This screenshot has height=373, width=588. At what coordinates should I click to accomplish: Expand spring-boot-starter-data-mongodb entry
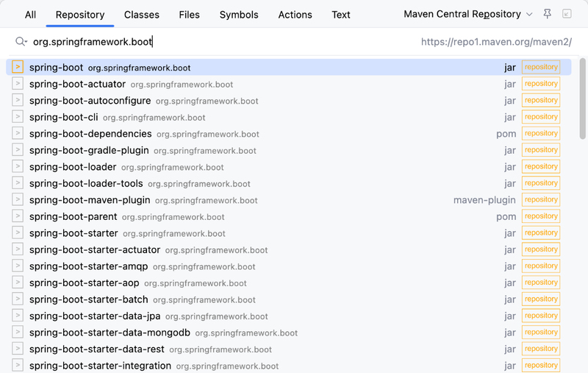coord(18,332)
